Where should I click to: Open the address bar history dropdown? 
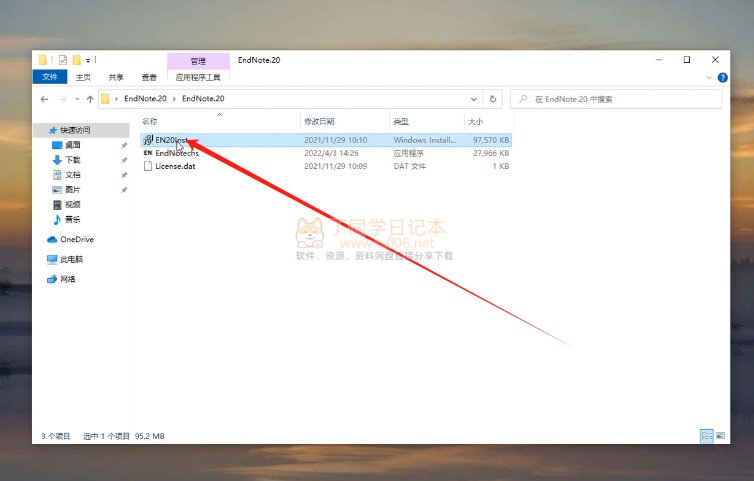(x=473, y=99)
